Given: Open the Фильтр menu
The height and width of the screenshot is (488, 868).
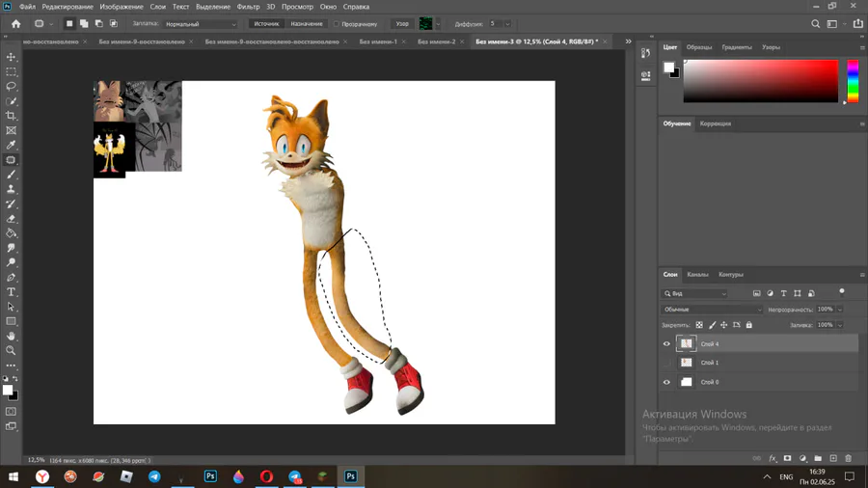Looking at the screenshot, I should coord(248,7).
